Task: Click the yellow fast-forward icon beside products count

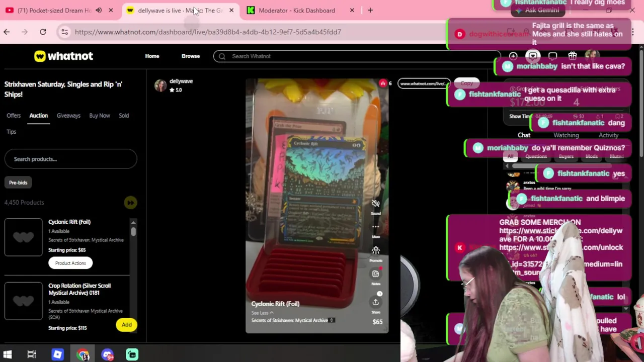Action: point(130,203)
